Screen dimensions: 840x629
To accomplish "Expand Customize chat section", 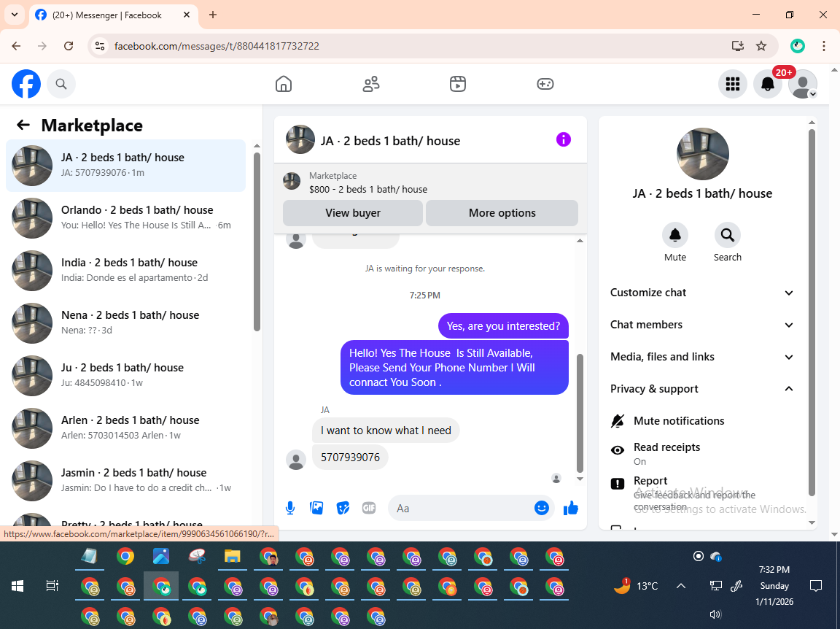I will tap(701, 293).
